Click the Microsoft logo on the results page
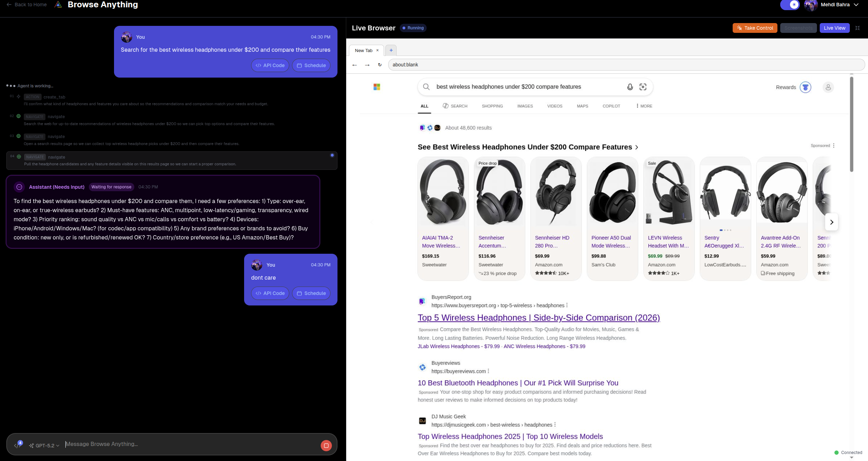The image size is (868, 461). coord(377,87)
